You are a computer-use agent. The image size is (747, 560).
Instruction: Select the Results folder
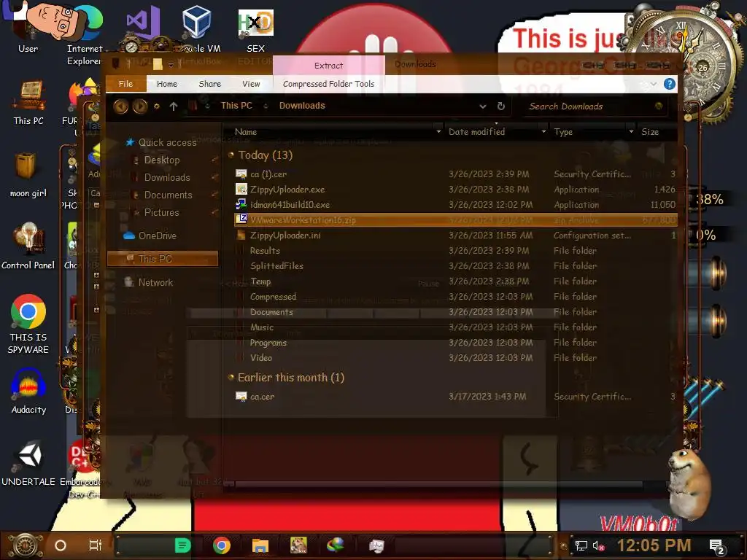pos(455,251)
